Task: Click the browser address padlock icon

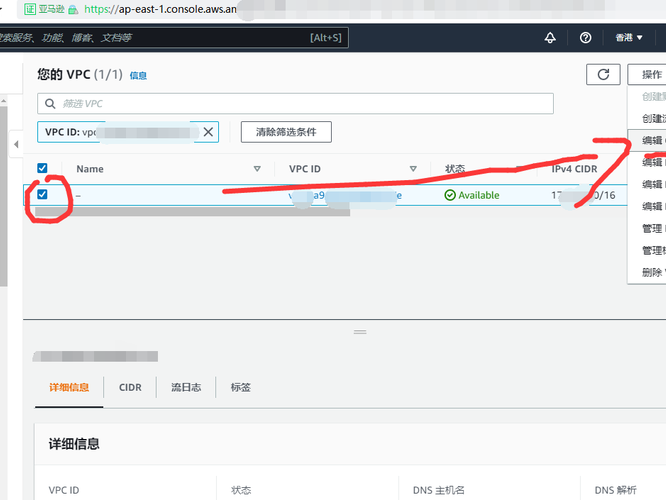Action: click(73, 9)
